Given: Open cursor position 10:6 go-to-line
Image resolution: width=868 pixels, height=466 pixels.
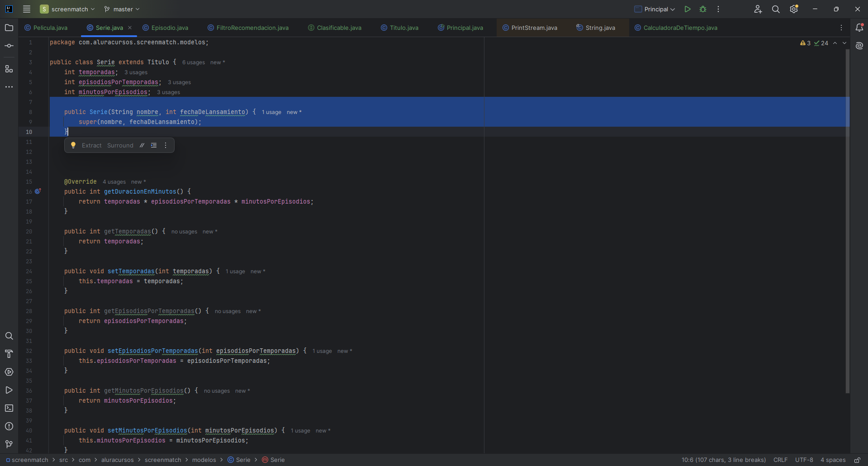Looking at the screenshot, I should point(724,460).
